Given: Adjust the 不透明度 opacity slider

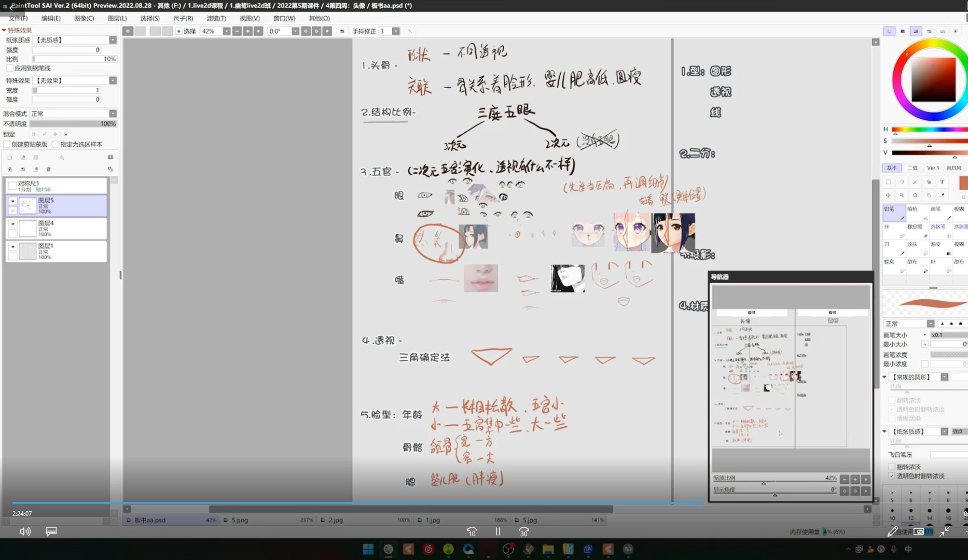Looking at the screenshot, I should point(73,124).
